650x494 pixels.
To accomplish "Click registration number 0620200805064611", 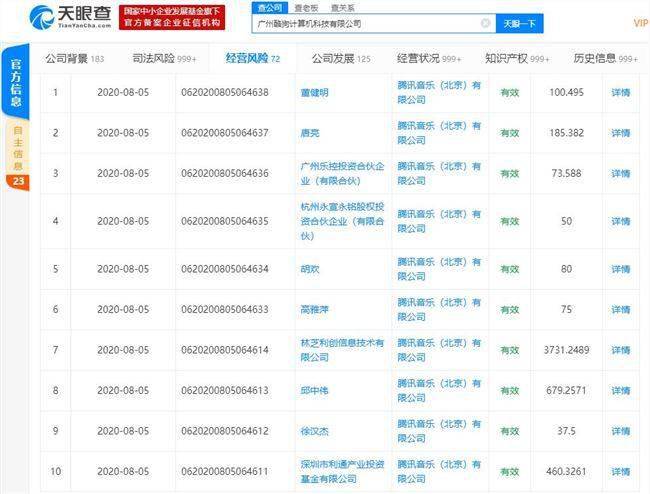I will tap(225, 472).
